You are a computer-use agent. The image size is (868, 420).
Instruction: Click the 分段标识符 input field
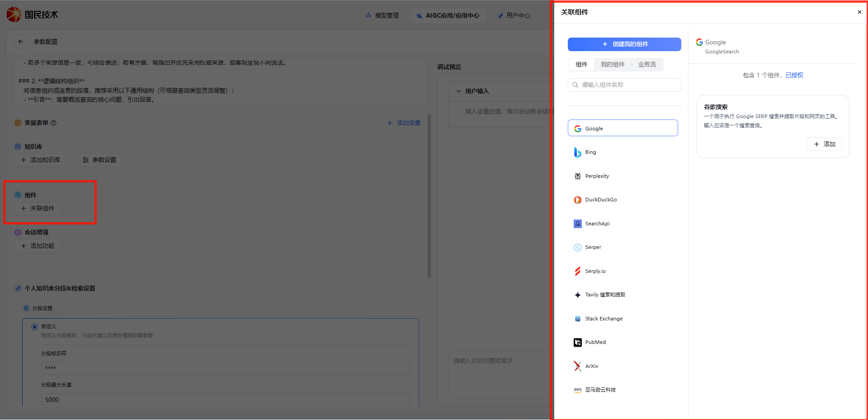point(226,368)
